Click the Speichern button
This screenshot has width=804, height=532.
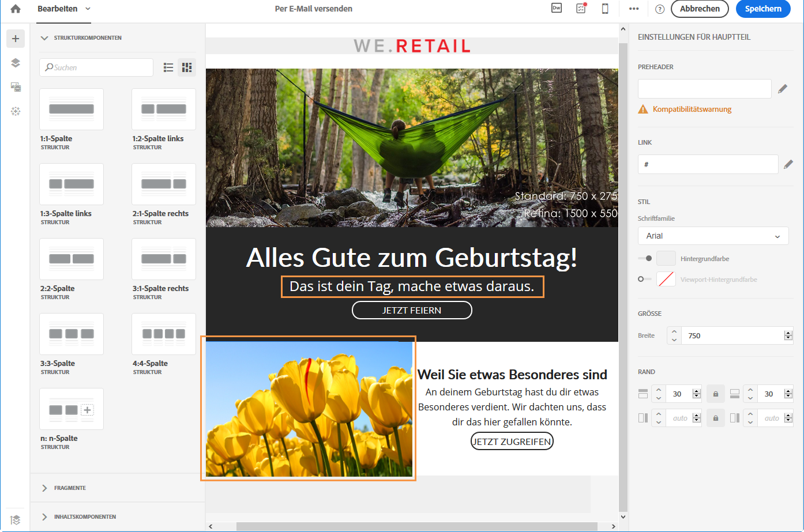pyautogui.click(x=762, y=9)
